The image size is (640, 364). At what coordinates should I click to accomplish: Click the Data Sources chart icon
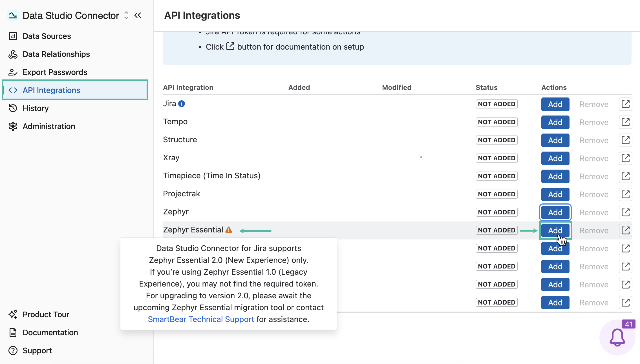pos(13,36)
